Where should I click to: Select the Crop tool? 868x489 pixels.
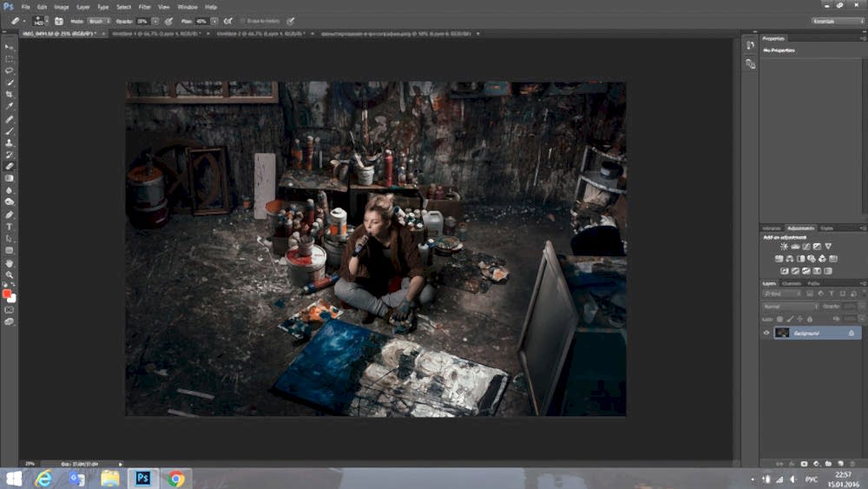pos(10,95)
